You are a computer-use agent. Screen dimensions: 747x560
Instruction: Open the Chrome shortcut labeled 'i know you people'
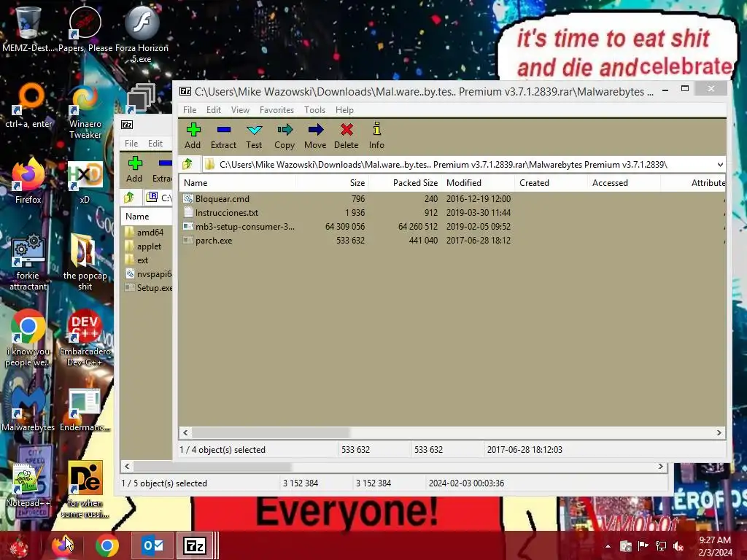(x=28, y=338)
